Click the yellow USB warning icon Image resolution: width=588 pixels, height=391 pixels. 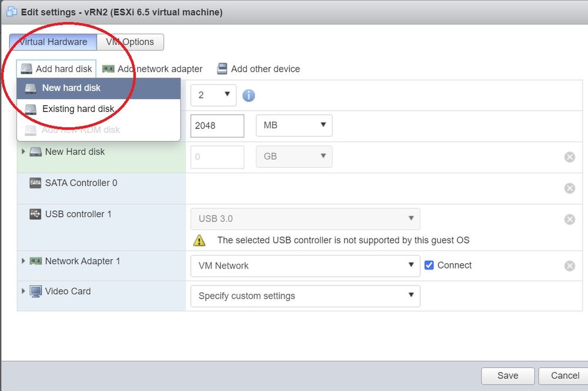(x=199, y=240)
